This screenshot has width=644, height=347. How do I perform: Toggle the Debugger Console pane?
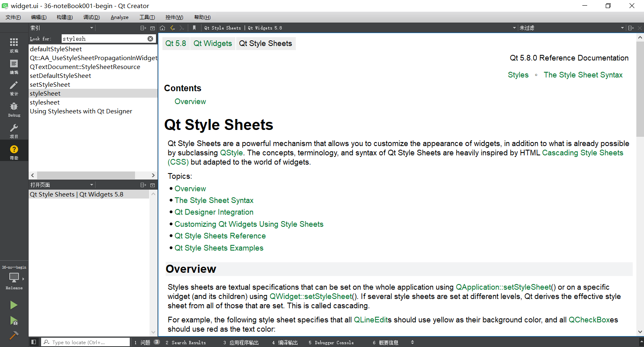[x=331, y=343]
